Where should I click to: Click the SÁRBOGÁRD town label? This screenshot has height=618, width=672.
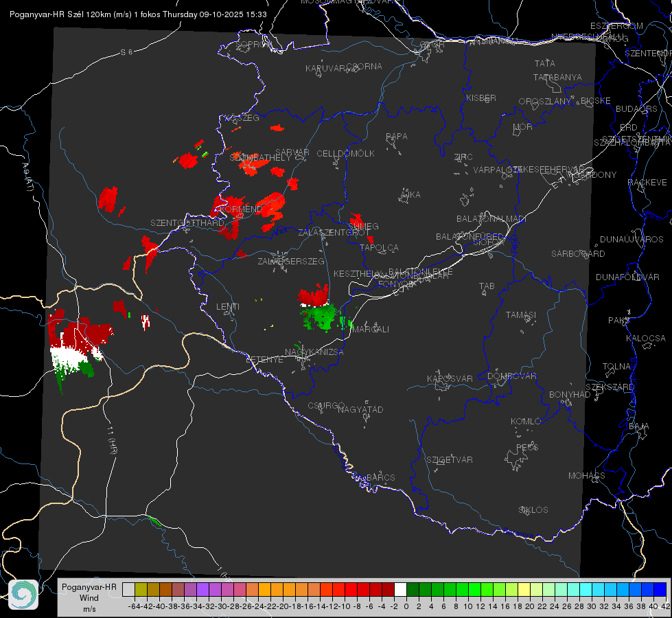tap(578, 254)
